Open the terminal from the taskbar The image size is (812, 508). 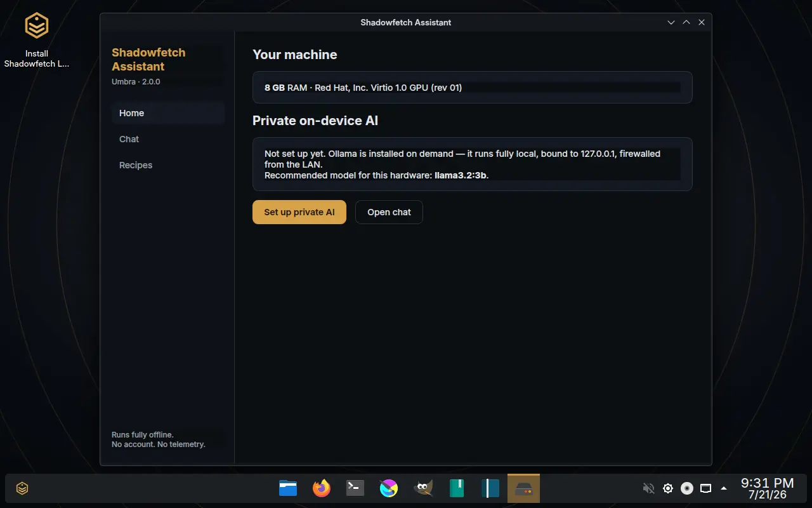click(355, 488)
